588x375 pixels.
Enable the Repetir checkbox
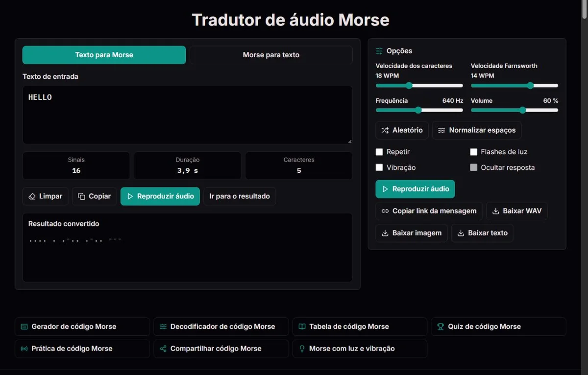379,152
